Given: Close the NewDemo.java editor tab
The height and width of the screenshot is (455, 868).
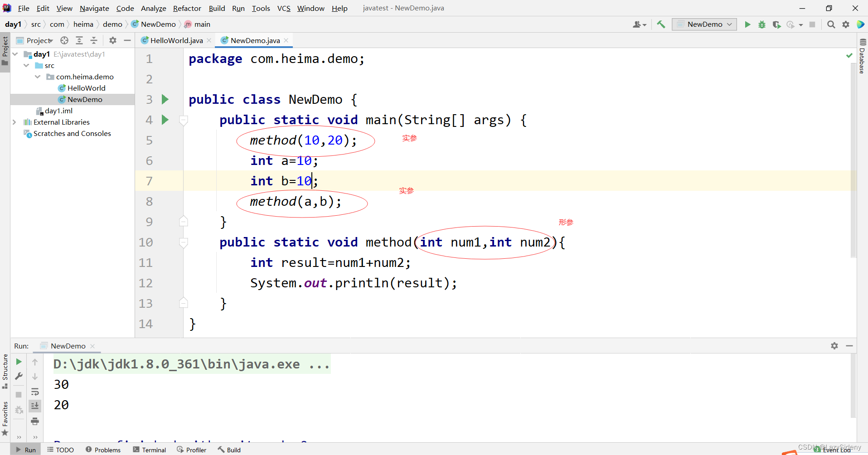Looking at the screenshot, I should [x=286, y=40].
